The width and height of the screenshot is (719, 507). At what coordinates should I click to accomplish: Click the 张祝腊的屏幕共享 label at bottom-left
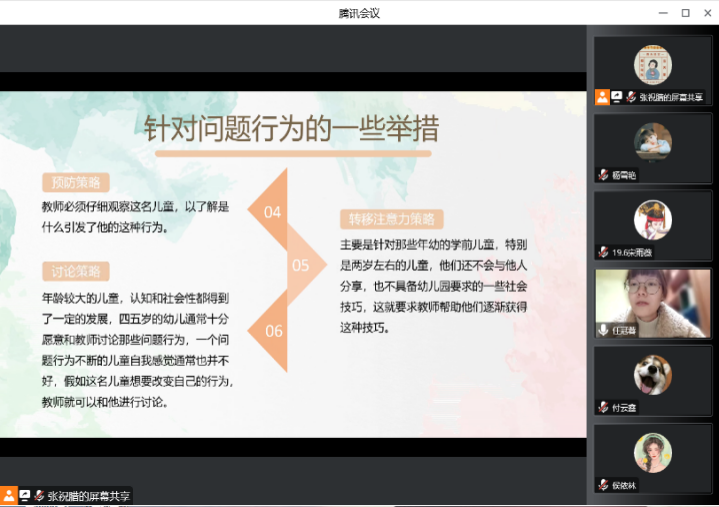[89, 495]
